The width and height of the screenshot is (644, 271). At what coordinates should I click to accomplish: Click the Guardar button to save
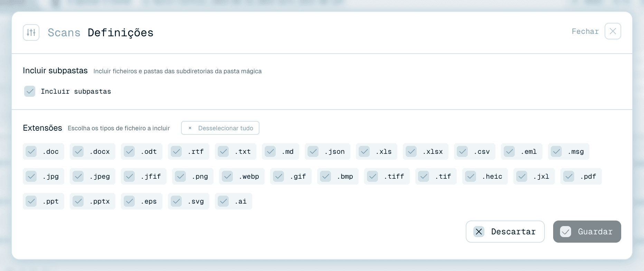pyautogui.click(x=587, y=232)
